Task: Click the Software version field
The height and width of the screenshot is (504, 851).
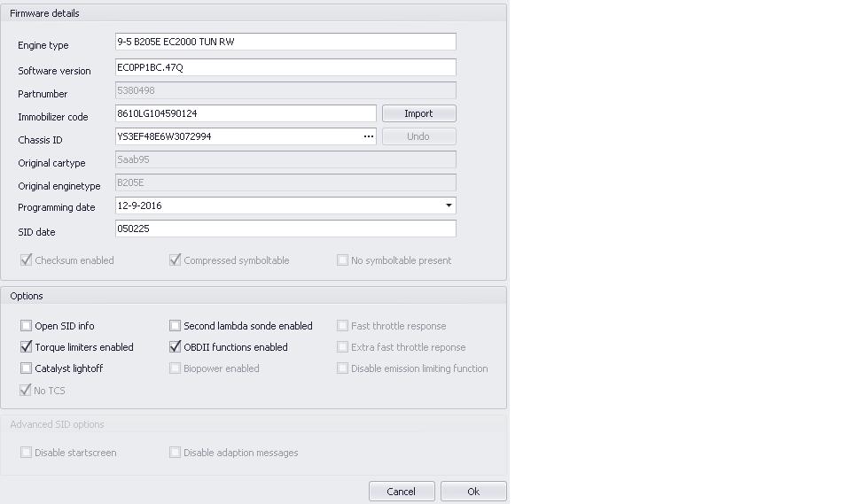Action: click(x=285, y=67)
